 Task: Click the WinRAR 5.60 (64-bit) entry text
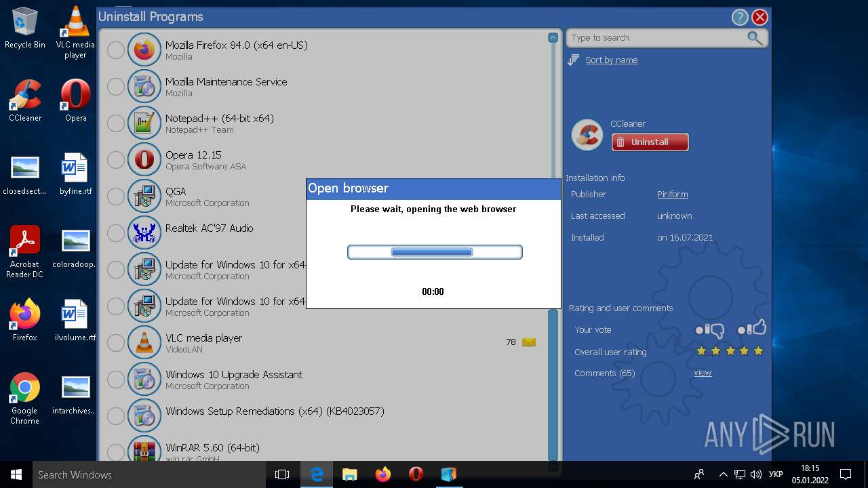tap(213, 448)
